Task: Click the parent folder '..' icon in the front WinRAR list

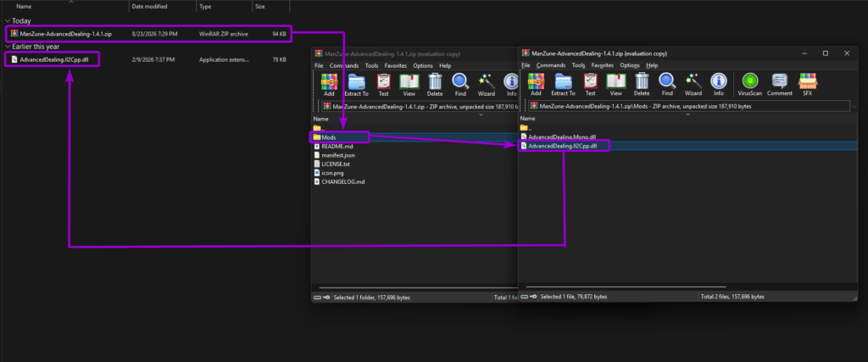Action: coord(524,127)
